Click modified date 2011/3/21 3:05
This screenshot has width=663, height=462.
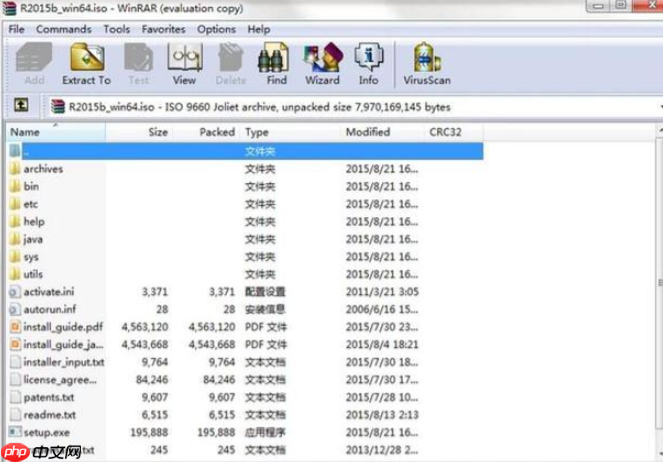[382, 292]
